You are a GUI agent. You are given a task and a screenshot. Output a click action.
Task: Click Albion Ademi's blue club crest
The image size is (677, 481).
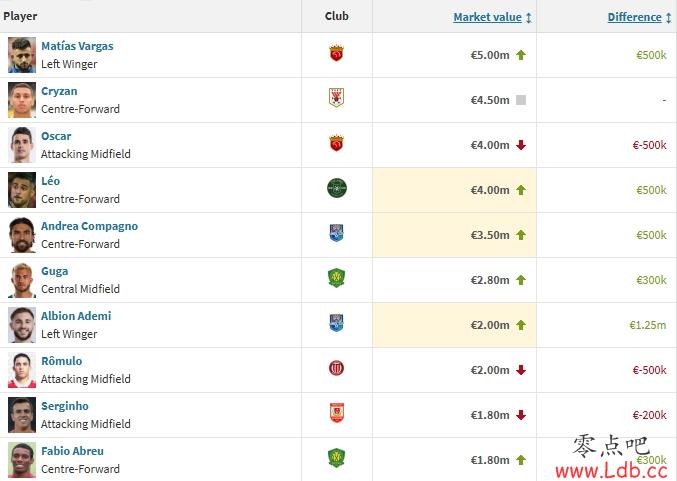[336, 323]
